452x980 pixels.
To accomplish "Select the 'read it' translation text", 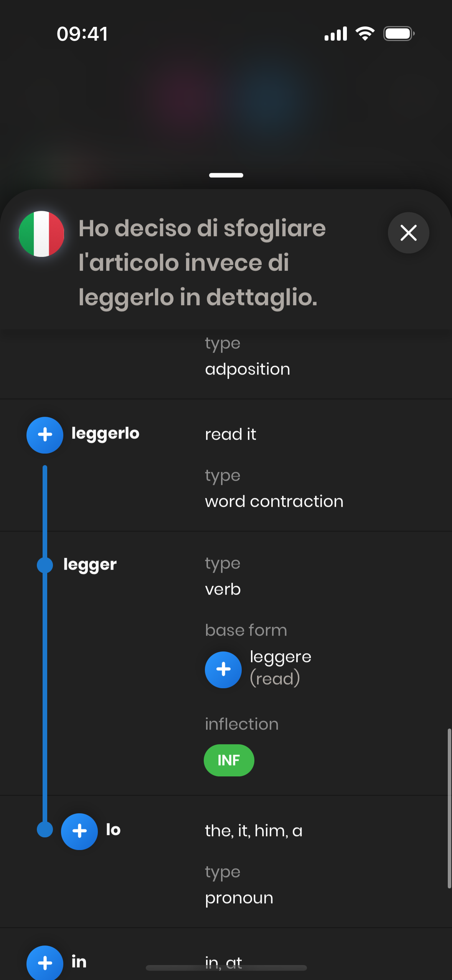I will point(230,434).
